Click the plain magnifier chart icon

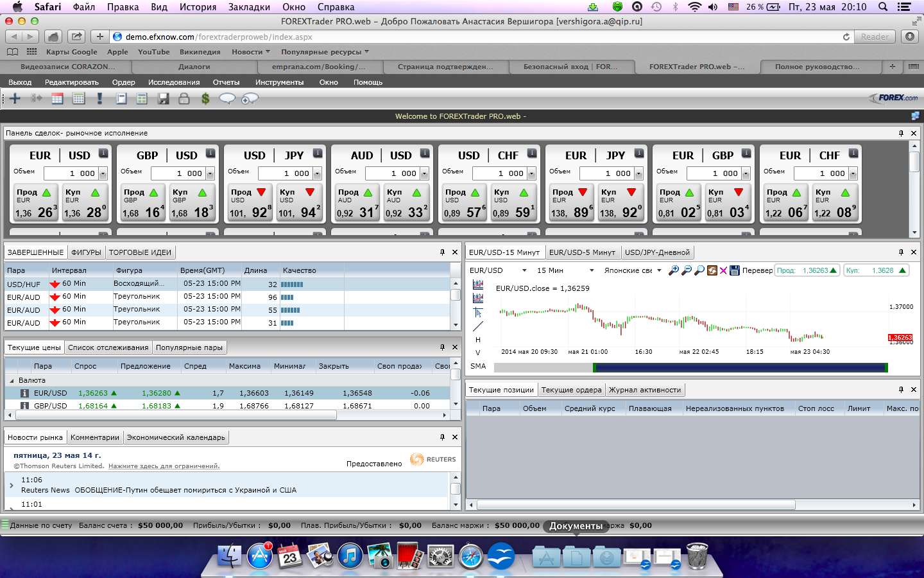(699, 270)
